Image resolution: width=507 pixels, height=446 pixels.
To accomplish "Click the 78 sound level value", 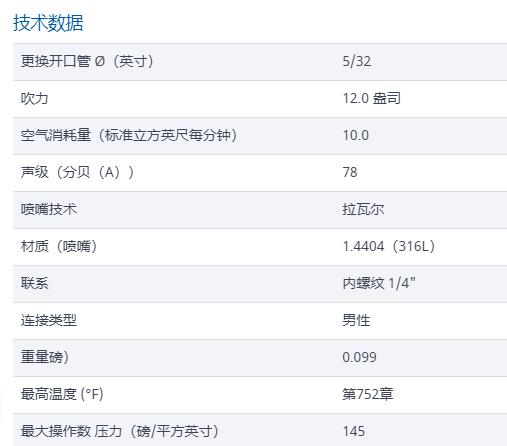I will [x=350, y=172].
